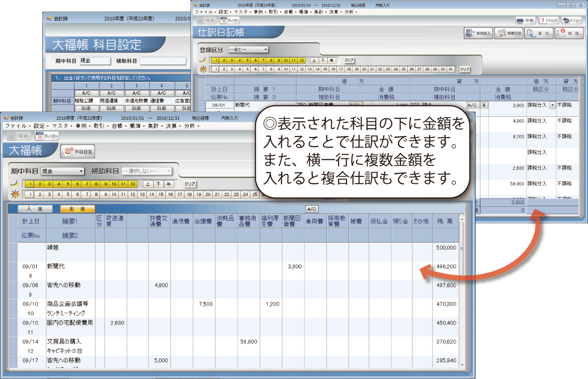Select the 年 full-year button in 大福帳
Viewport: 588px width, 379px height.
click(169, 184)
